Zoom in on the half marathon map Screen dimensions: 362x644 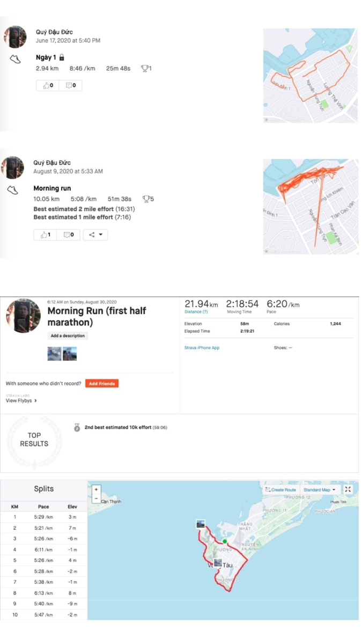[96, 489]
